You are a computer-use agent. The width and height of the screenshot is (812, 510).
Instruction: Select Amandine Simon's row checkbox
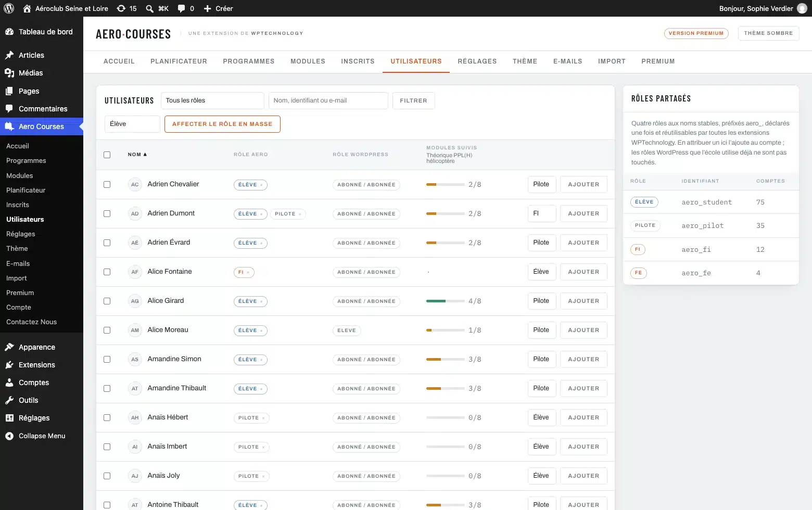(x=107, y=359)
